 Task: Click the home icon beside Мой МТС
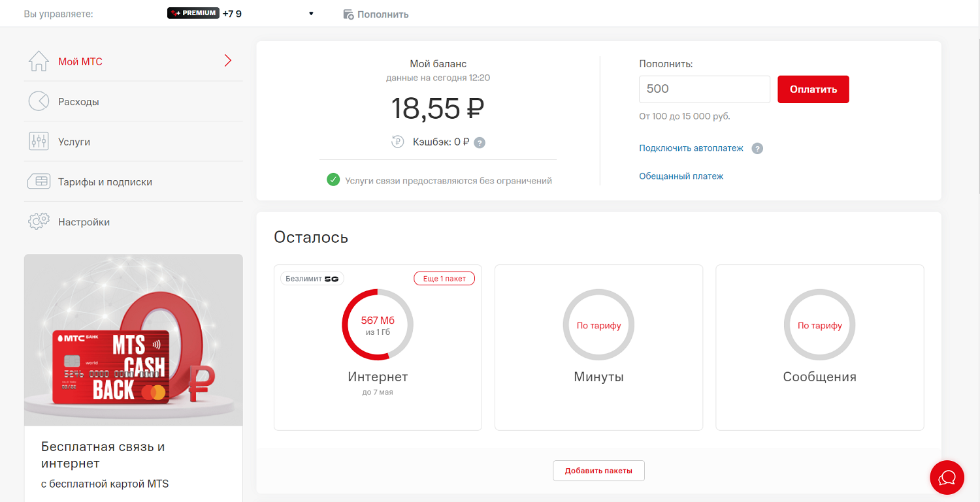click(39, 61)
